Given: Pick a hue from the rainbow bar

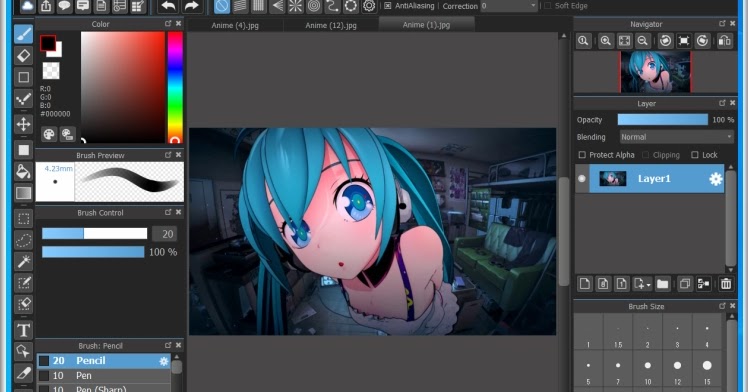Looking at the screenshot, I should [175, 86].
